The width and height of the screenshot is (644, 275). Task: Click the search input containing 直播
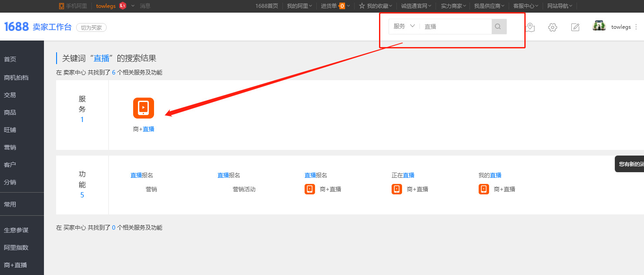(x=456, y=27)
